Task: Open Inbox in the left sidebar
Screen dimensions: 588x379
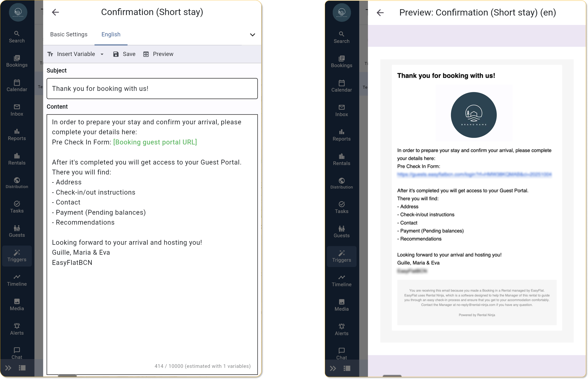Action: pyautogui.click(x=17, y=110)
